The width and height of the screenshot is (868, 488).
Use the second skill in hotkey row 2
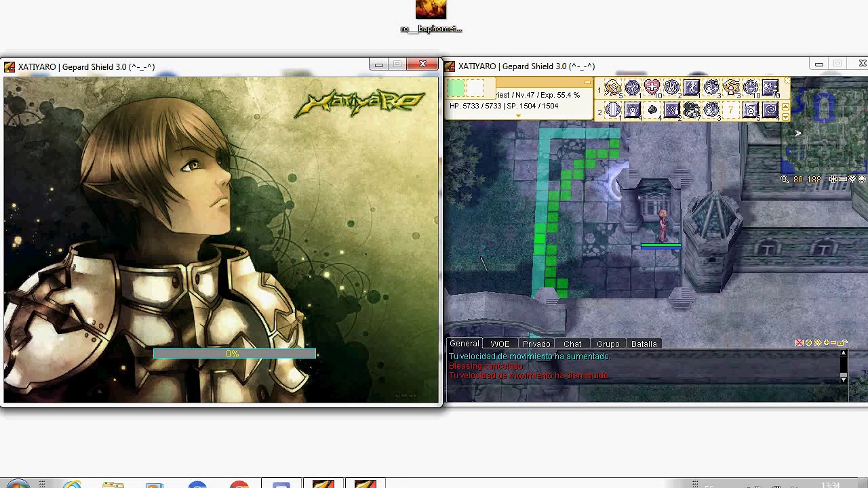632,110
